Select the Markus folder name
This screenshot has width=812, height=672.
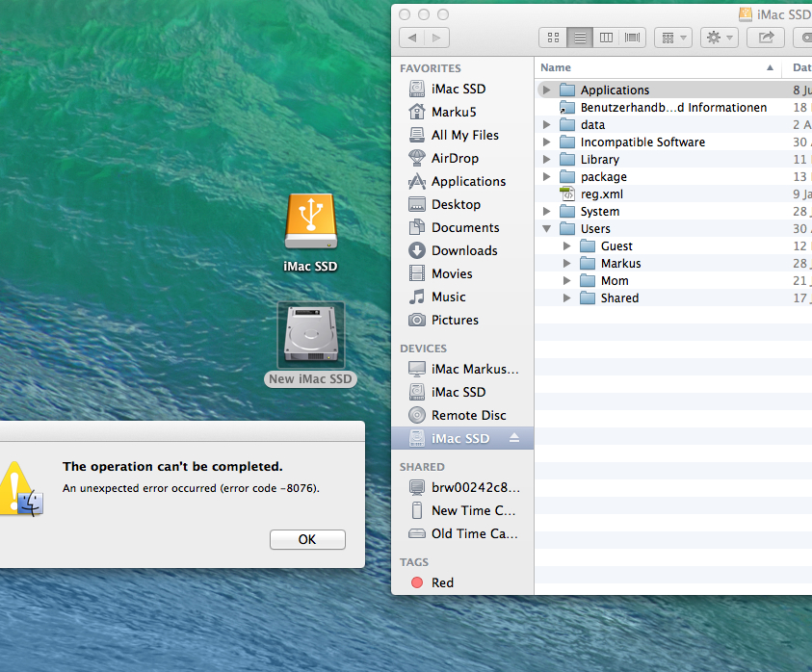tap(621, 264)
